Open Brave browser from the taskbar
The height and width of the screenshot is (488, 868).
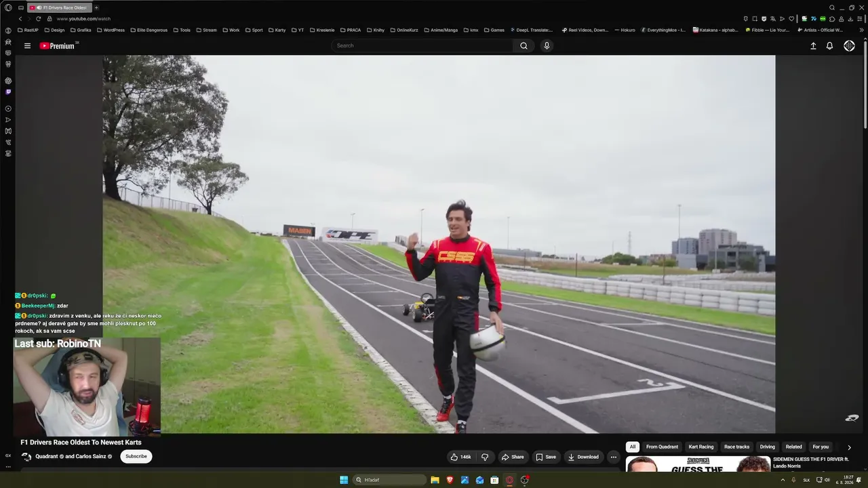[x=450, y=480]
